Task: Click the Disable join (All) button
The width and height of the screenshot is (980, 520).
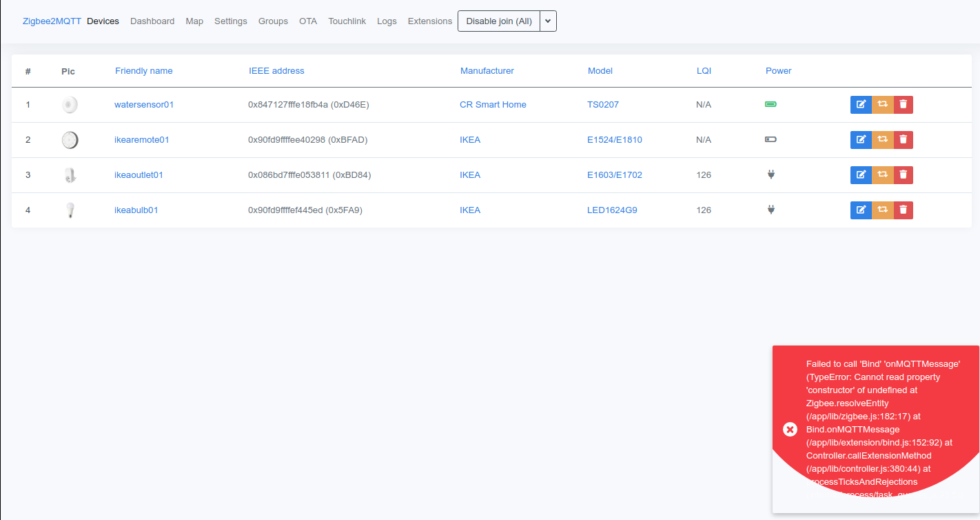Action: (x=498, y=21)
